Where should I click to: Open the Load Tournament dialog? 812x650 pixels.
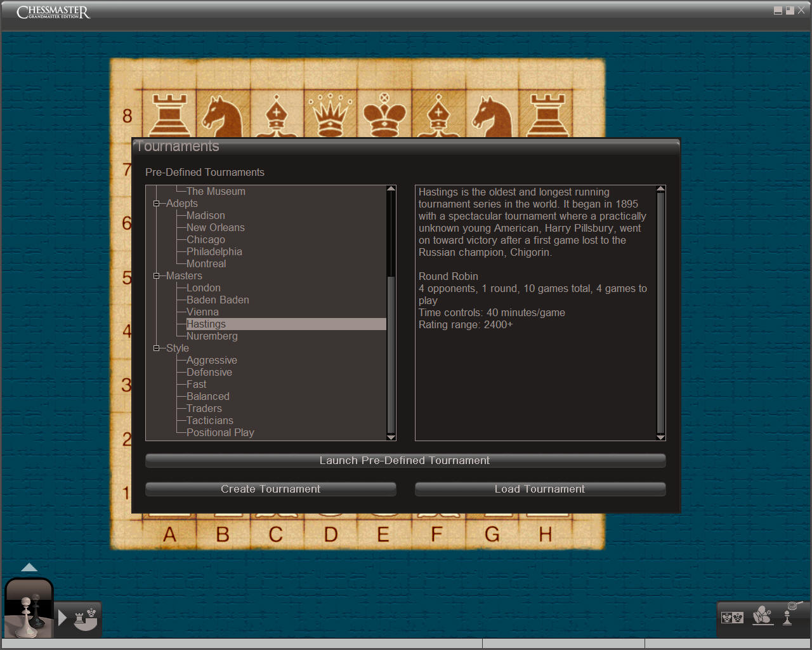click(540, 489)
